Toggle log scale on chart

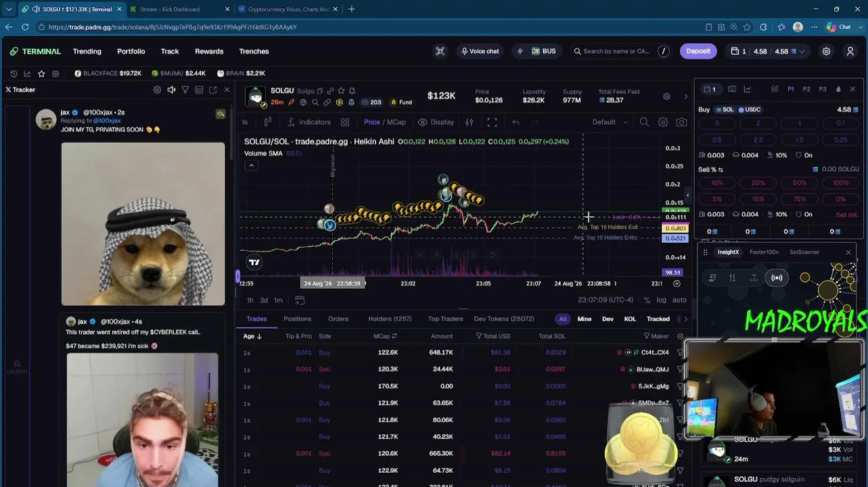coord(661,300)
